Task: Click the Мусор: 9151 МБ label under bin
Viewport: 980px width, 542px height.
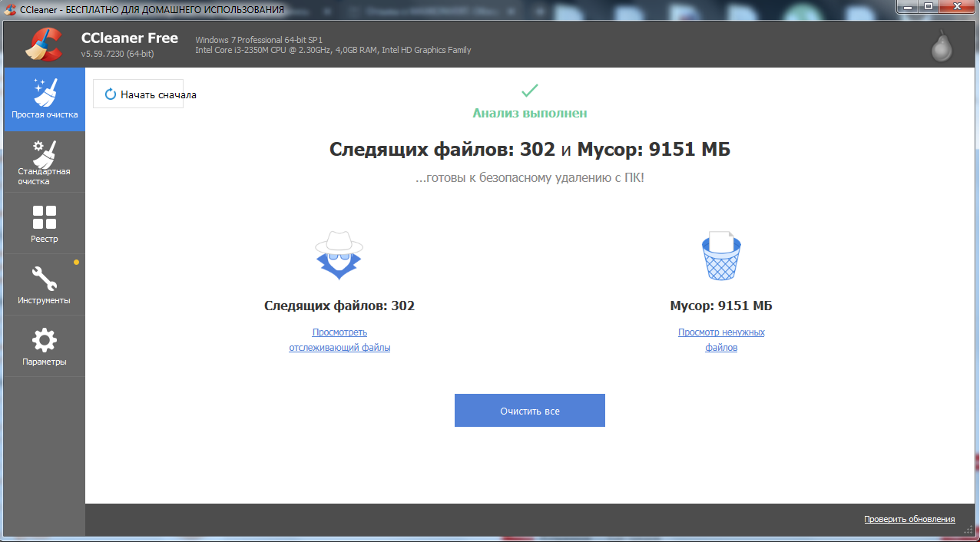Action: [721, 306]
